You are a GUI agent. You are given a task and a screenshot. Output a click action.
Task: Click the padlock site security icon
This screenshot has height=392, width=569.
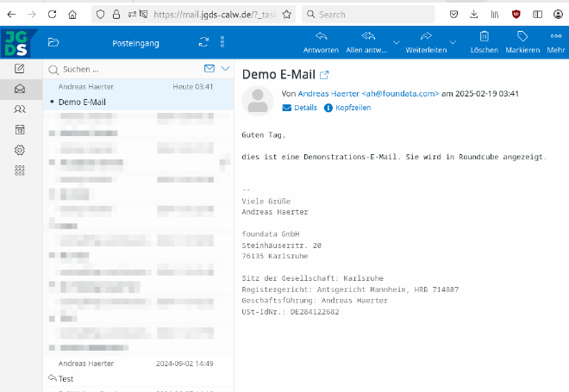tap(116, 15)
